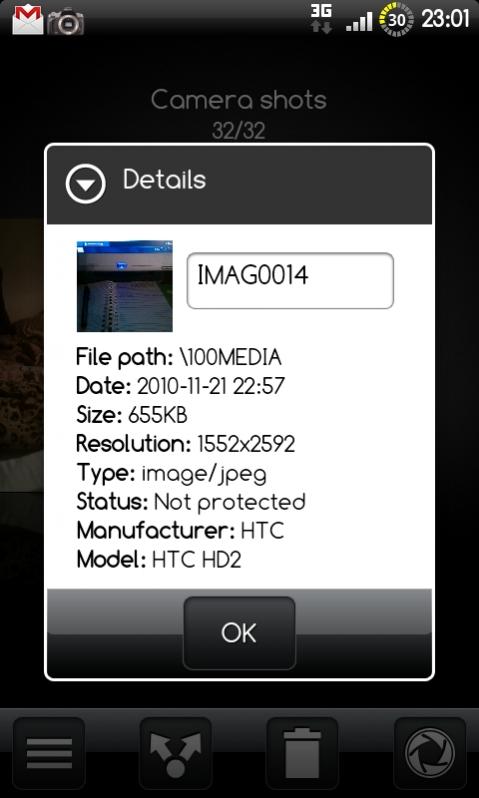Tap the Resolution 1552x2592 line
This screenshot has height=798, width=479.
(x=185, y=444)
